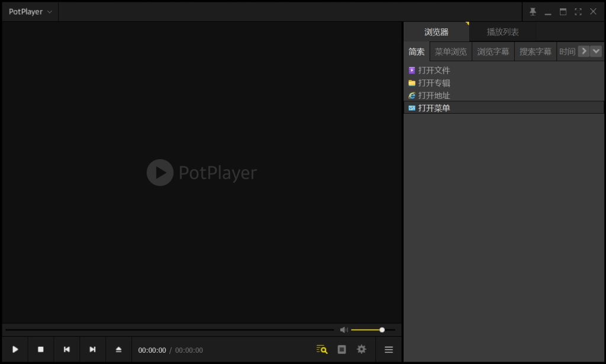Click the Internet Explorer address icon
Viewport: 606px width, 364px height.
[x=412, y=95]
